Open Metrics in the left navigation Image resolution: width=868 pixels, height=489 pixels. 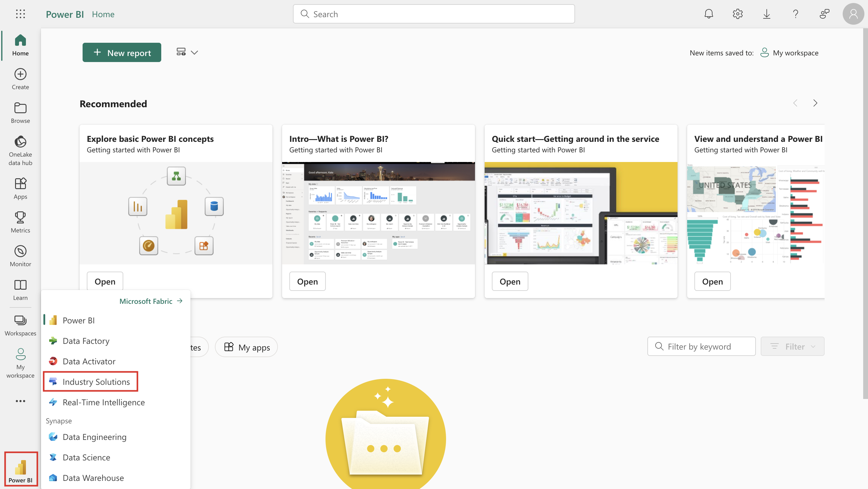tap(20, 222)
